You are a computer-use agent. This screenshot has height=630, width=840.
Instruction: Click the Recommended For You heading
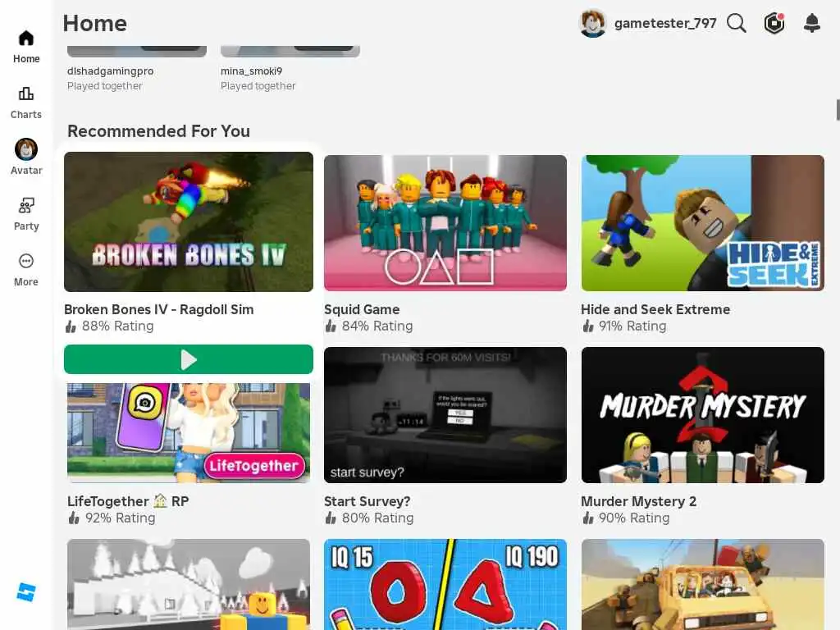point(158,130)
